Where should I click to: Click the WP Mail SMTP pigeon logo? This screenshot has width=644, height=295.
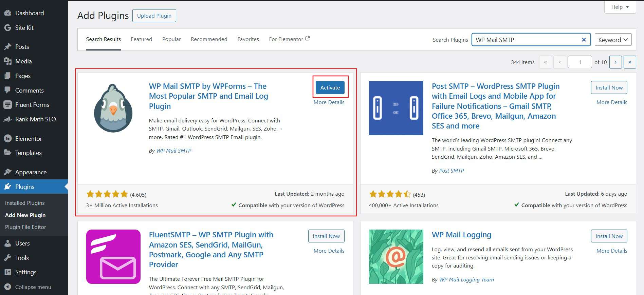tap(113, 108)
